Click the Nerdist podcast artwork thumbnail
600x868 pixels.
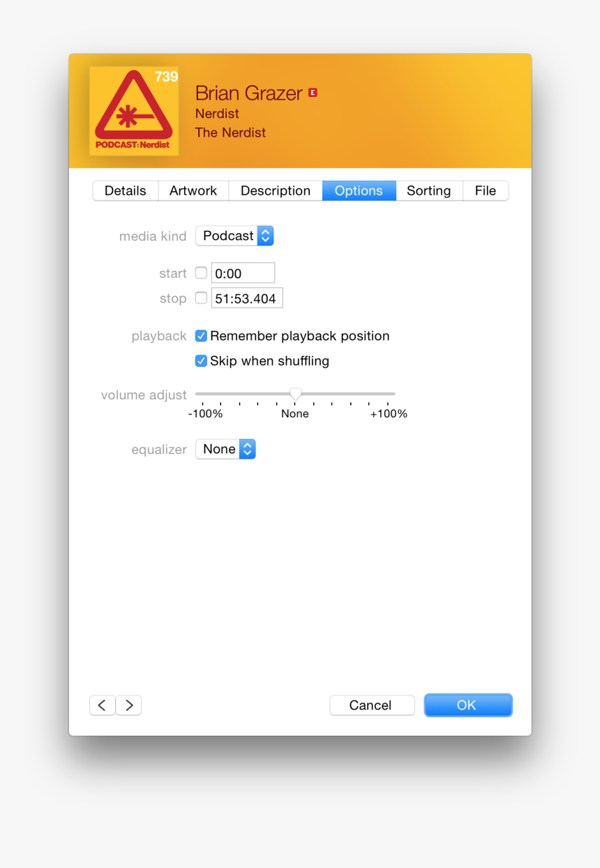[x=134, y=111]
